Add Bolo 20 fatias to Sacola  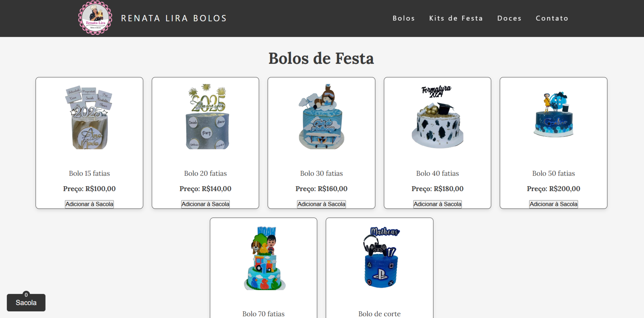205,204
